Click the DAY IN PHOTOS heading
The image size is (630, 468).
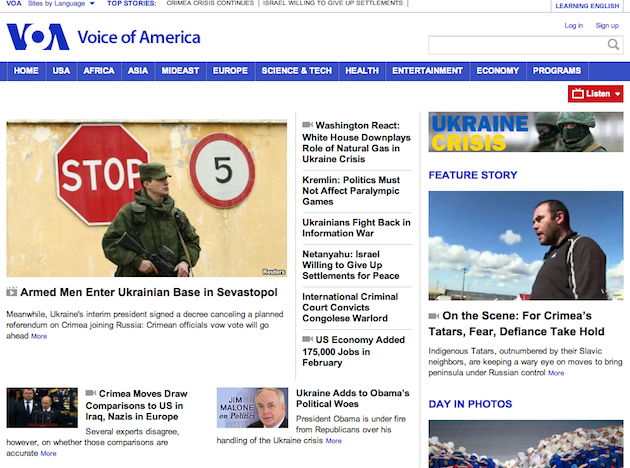click(x=470, y=404)
